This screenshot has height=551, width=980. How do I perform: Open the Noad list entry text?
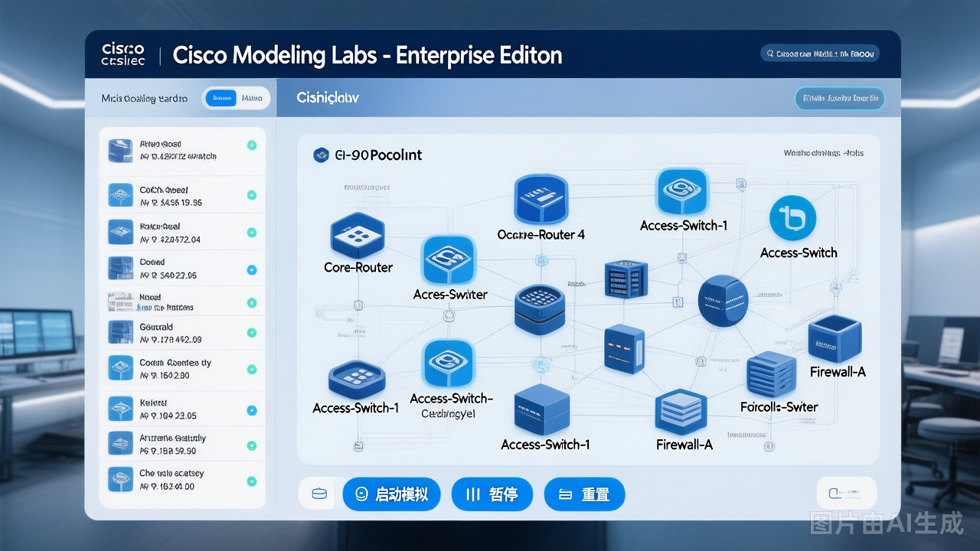click(166, 302)
